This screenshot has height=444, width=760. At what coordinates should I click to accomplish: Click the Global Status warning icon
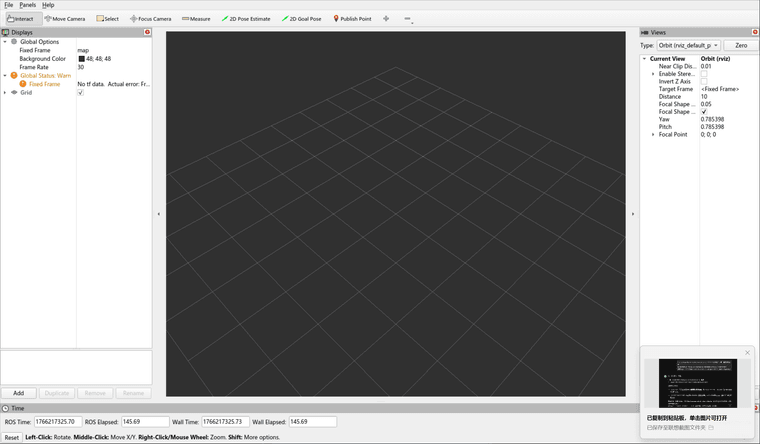(14, 76)
